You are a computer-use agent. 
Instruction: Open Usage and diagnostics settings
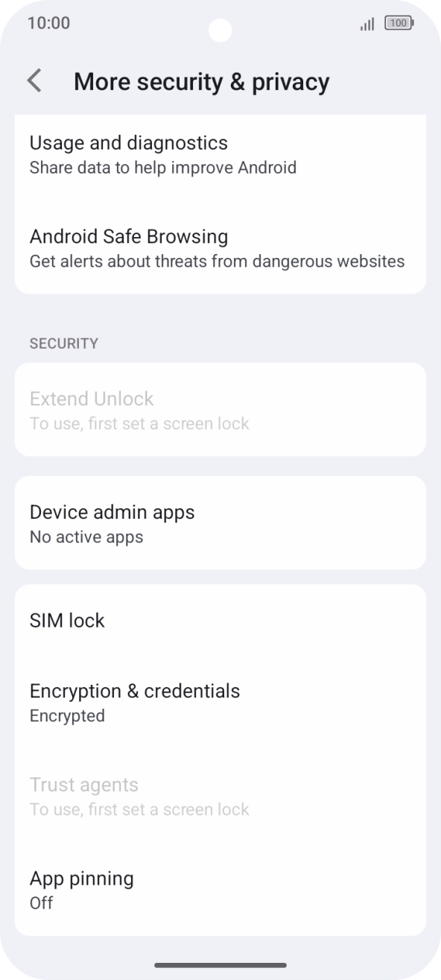tap(128, 143)
